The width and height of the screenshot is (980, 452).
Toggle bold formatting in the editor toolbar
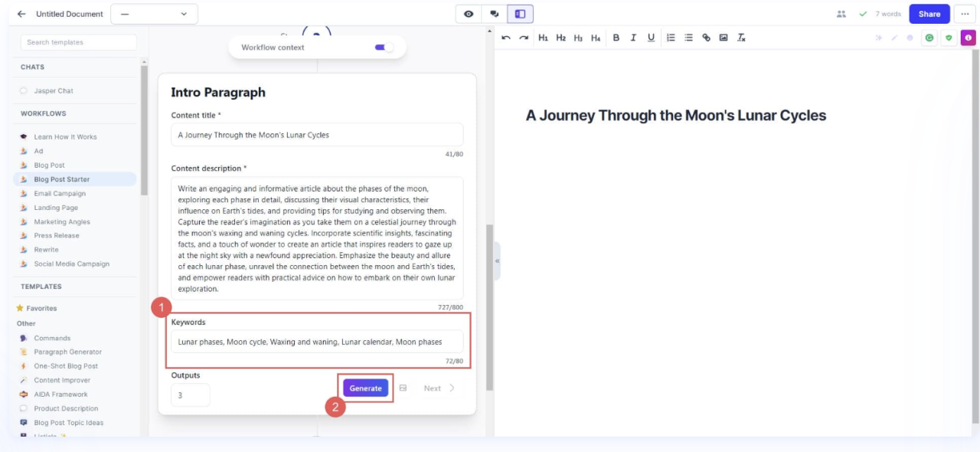pyautogui.click(x=615, y=37)
